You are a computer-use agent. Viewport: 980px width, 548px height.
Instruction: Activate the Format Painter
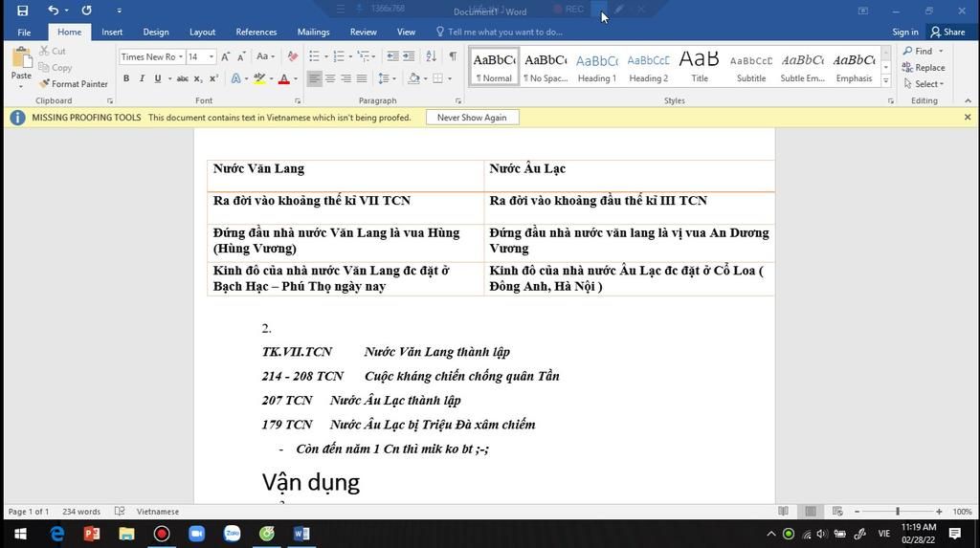click(x=73, y=84)
